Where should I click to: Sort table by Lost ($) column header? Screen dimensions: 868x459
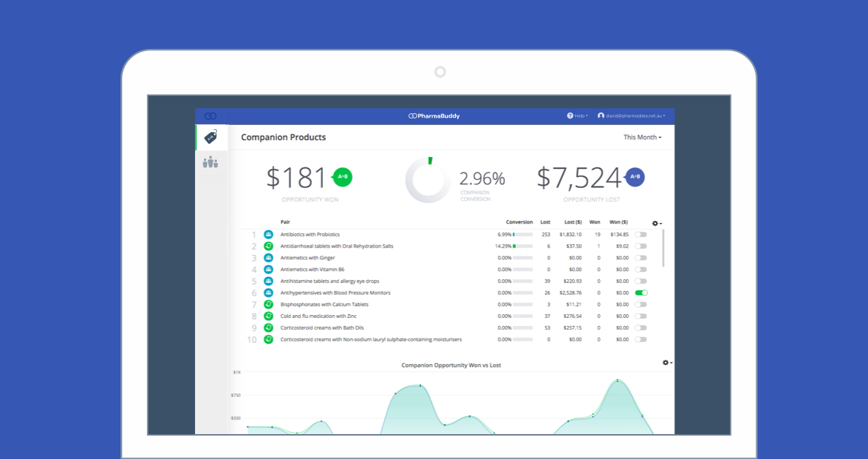573,222
